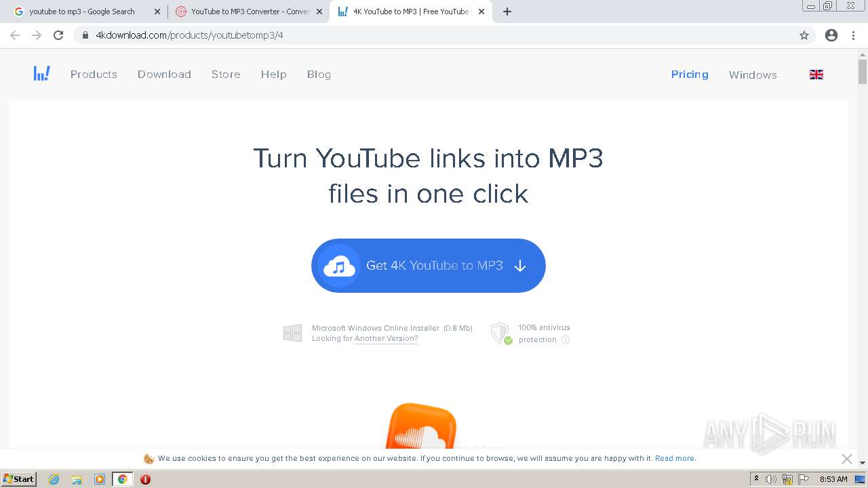Launch Internet Explorer from taskbar

[54, 479]
